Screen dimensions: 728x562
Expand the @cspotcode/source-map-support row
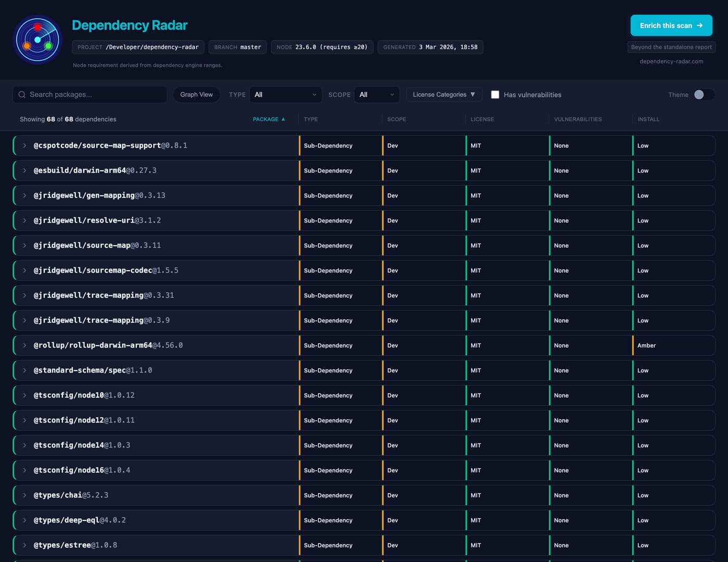(24, 145)
